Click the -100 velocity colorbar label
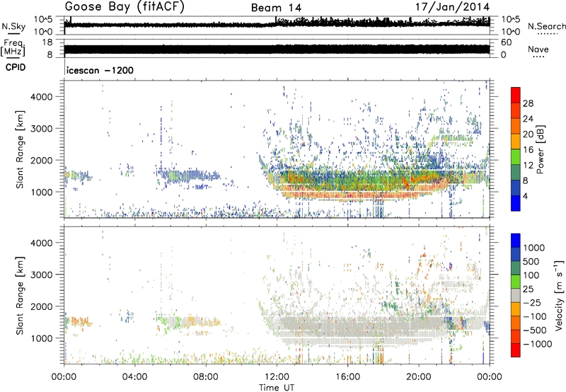 pyautogui.click(x=534, y=316)
